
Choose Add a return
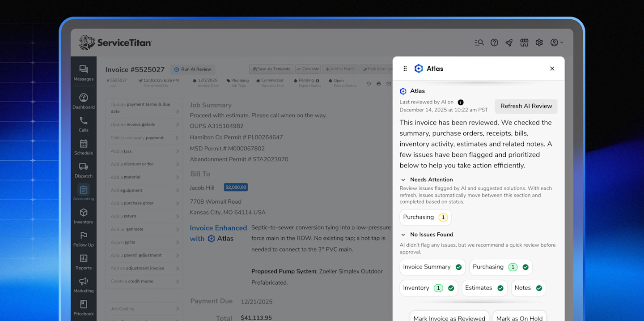(144, 216)
